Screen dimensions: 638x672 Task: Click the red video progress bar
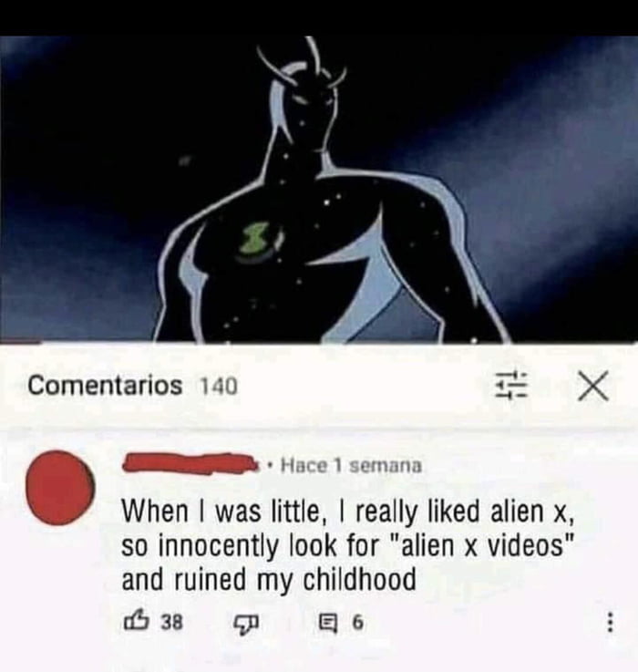(21, 343)
